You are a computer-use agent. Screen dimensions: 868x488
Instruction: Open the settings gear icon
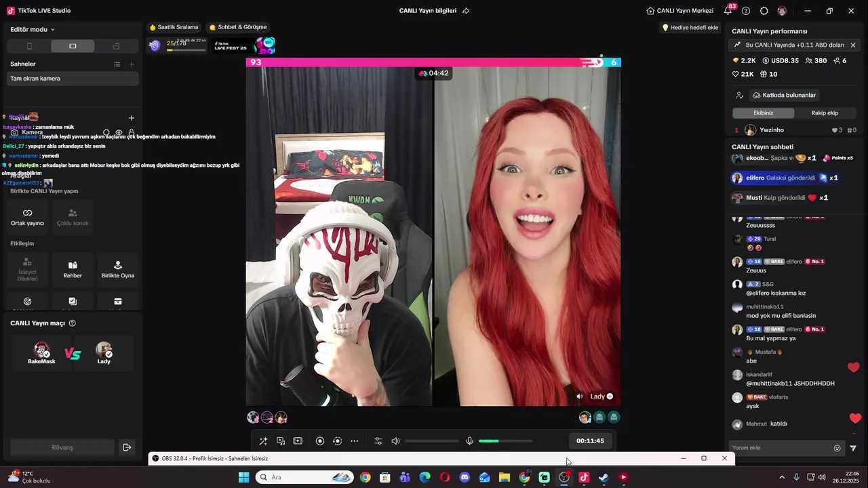764,11
